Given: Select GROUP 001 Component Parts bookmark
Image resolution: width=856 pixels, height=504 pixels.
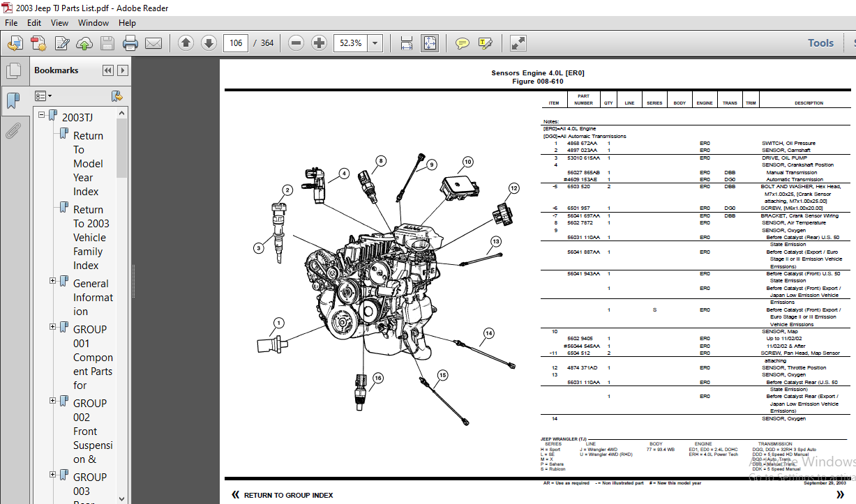Looking at the screenshot, I should pos(93,357).
